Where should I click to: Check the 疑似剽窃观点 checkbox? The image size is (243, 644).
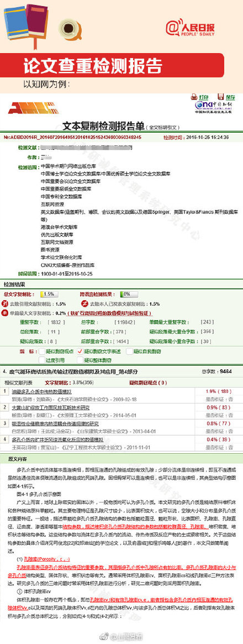tap(42, 351)
